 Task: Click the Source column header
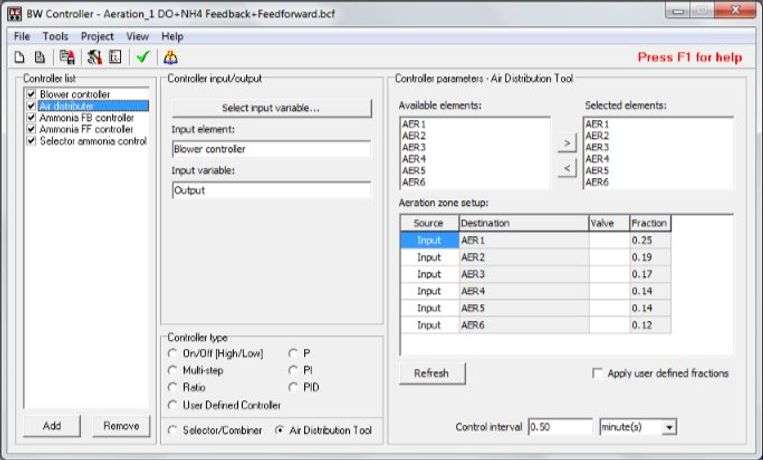pos(429,223)
